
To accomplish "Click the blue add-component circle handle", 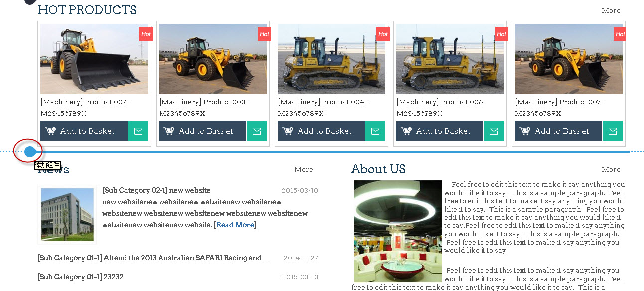I will click(30, 151).
